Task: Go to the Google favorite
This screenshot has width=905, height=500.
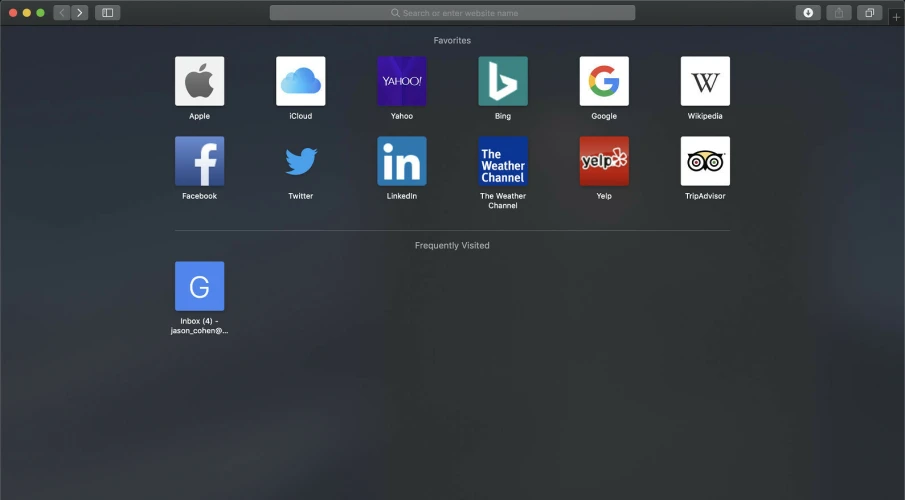Action: pos(604,81)
